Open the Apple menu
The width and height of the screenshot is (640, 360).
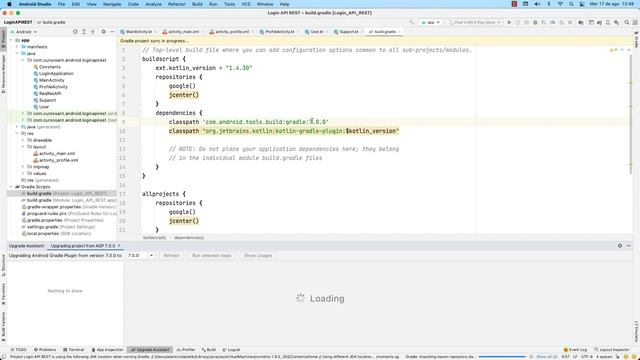(x=9, y=4)
